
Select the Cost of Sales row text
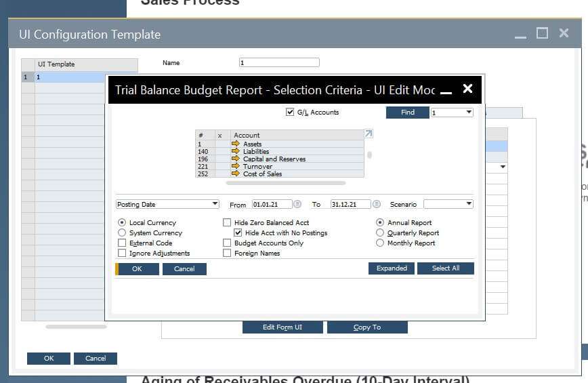[x=263, y=174]
